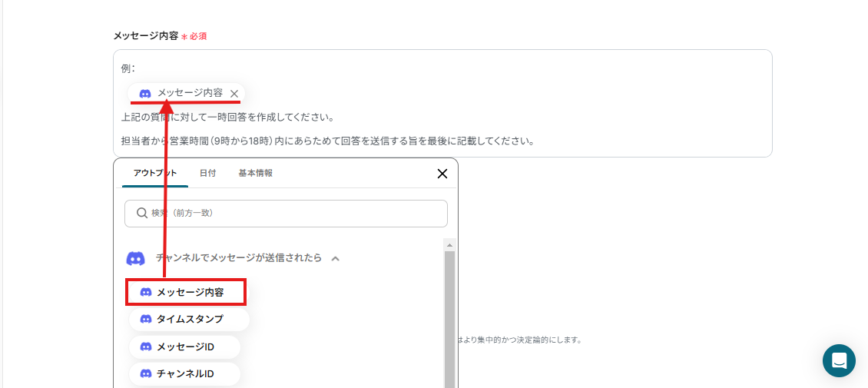Click into the メッセージ内容 message text area
The height and width of the screenshot is (388, 868).
coord(442,104)
